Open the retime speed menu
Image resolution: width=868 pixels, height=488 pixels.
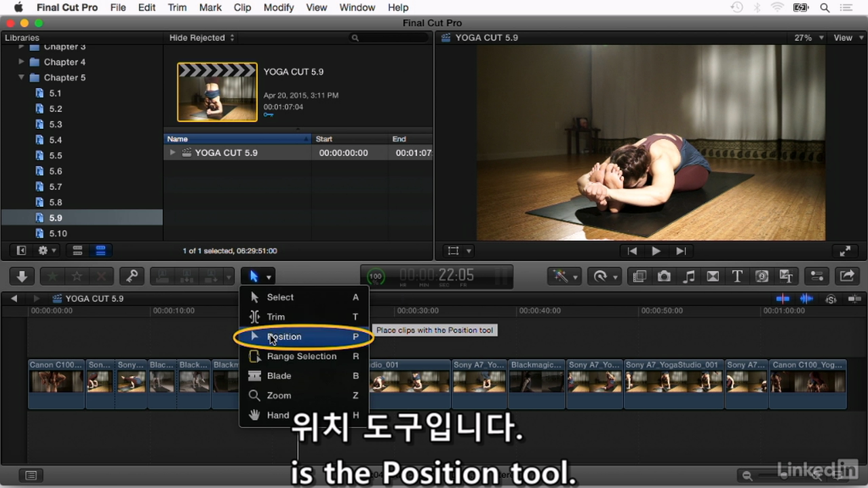pyautogui.click(x=604, y=276)
